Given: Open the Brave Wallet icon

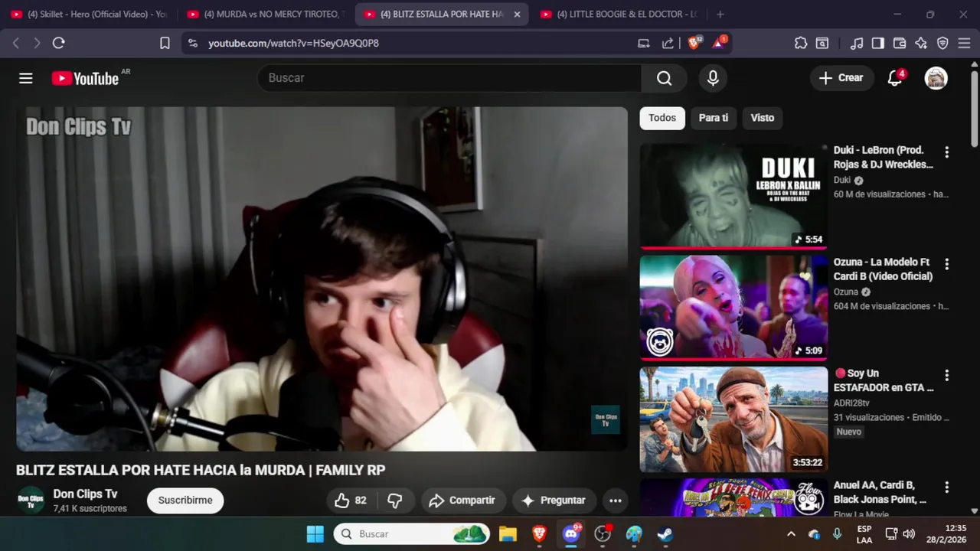Looking at the screenshot, I should click(x=900, y=44).
